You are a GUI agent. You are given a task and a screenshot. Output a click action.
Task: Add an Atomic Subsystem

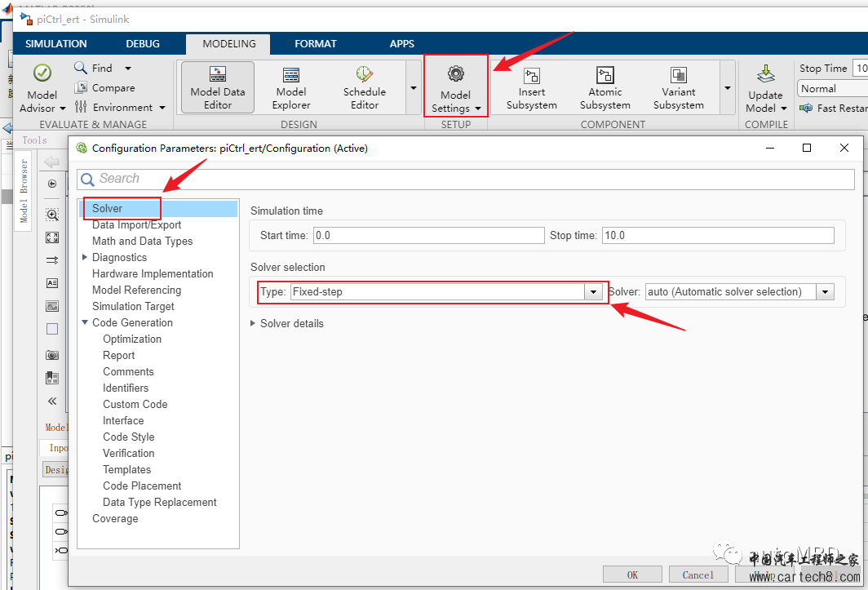[605, 87]
